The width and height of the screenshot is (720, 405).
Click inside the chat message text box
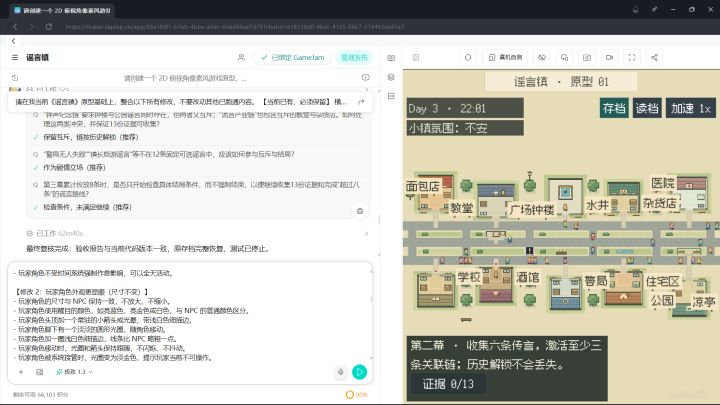190,315
